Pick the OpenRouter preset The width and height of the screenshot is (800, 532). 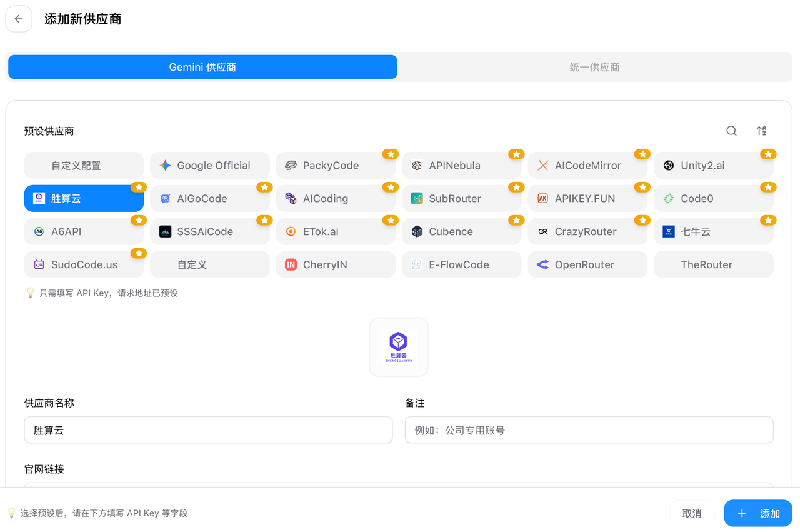587,265
